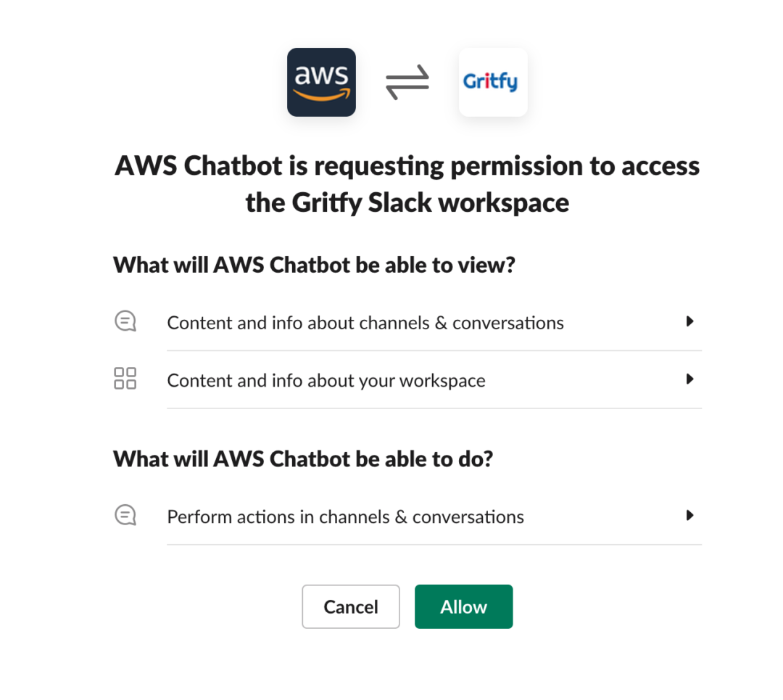Click the exchange arrows between the two logos
Viewport: 783px width, 700px height.
[407, 82]
